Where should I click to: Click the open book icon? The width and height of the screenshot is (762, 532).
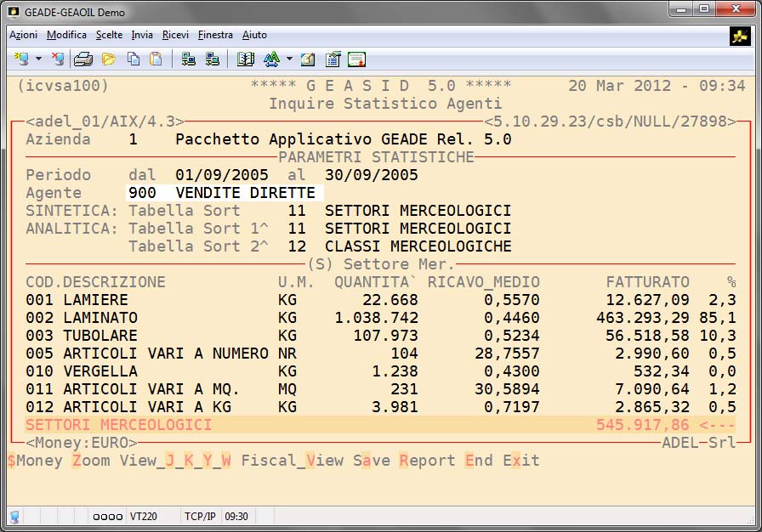click(246, 59)
